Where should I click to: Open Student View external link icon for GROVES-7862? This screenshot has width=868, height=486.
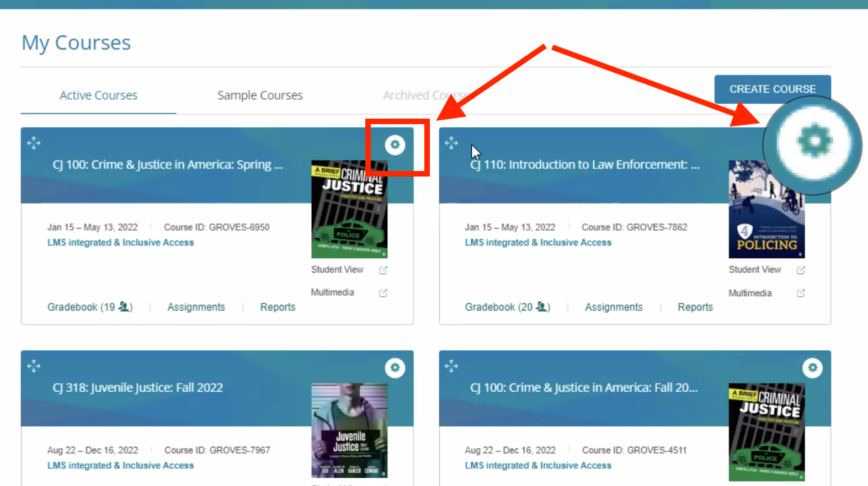click(801, 270)
